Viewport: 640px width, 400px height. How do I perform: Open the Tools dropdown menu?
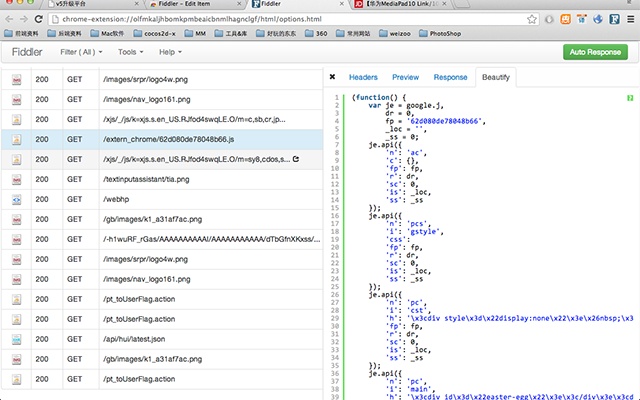coord(131,51)
